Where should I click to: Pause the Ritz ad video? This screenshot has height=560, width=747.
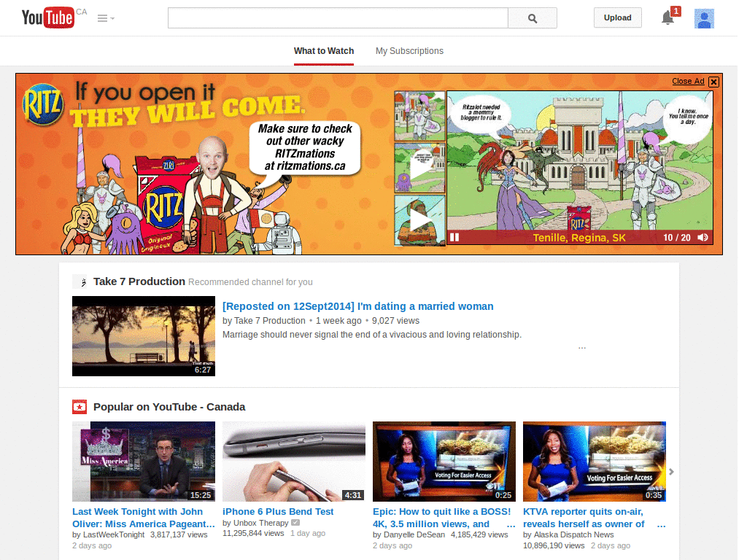click(454, 237)
